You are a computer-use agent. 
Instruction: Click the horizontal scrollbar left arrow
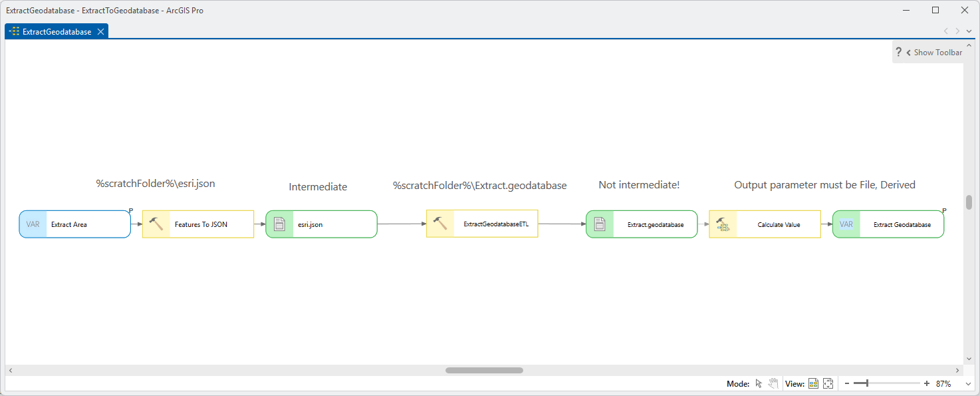pos(11,370)
